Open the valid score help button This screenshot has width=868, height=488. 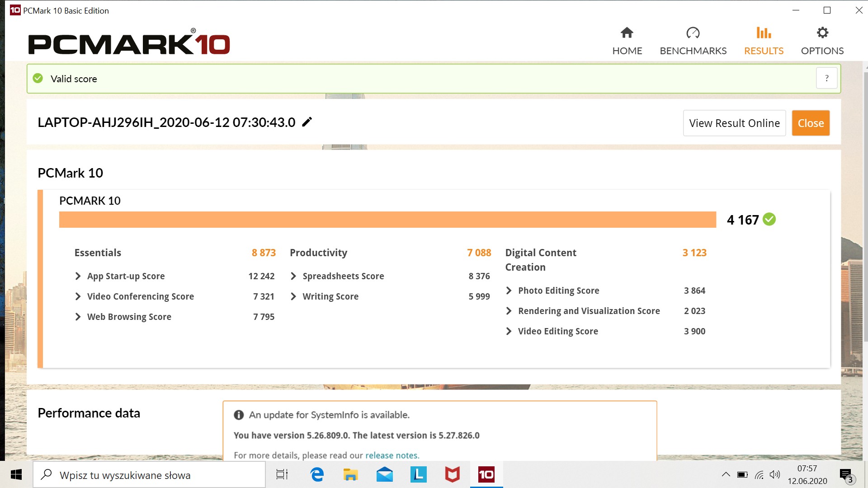(827, 78)
